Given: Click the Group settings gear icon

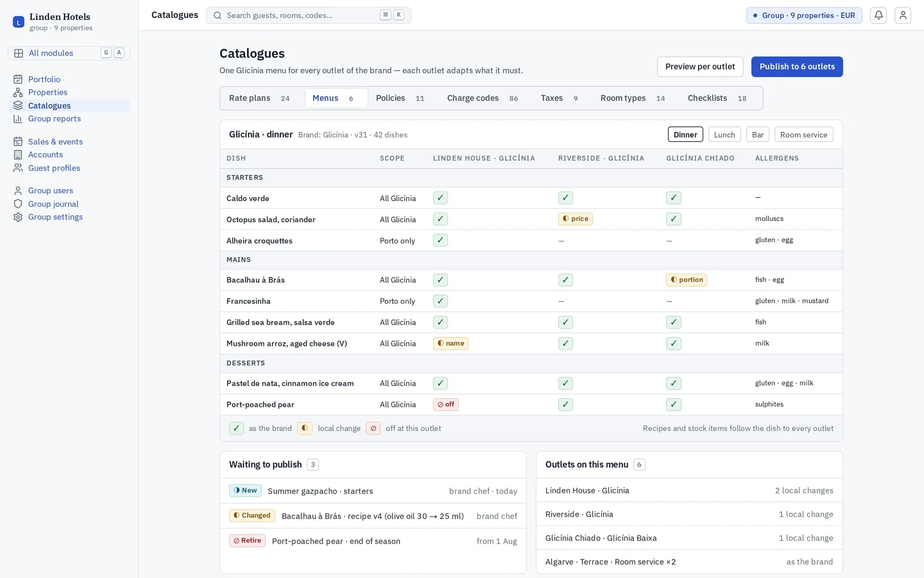Looking at the screenshot, I should [18, 217].
